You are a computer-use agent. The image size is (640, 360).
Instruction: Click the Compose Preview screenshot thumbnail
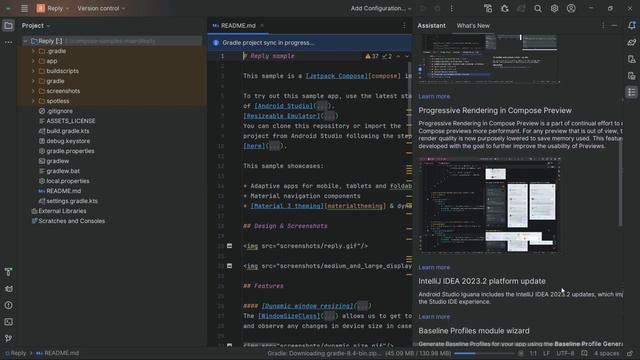click(489, 205)
